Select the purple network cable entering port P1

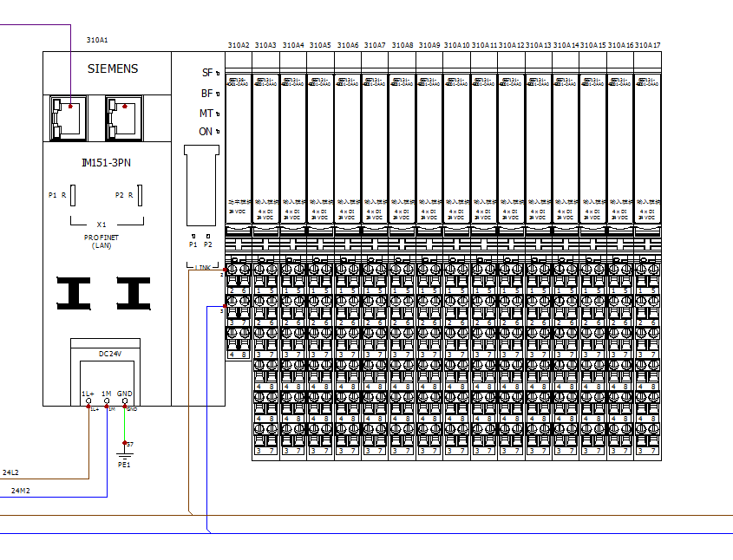click(x=70, y=65)
